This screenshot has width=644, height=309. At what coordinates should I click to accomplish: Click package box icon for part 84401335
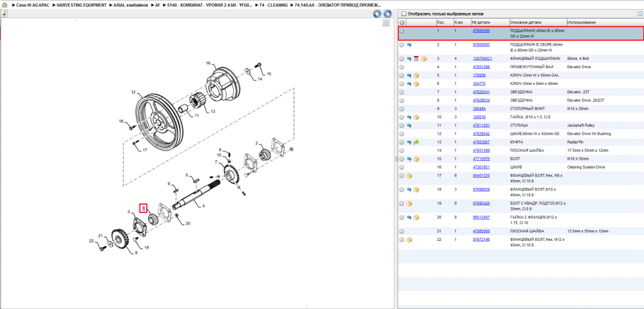click(409, 176)
